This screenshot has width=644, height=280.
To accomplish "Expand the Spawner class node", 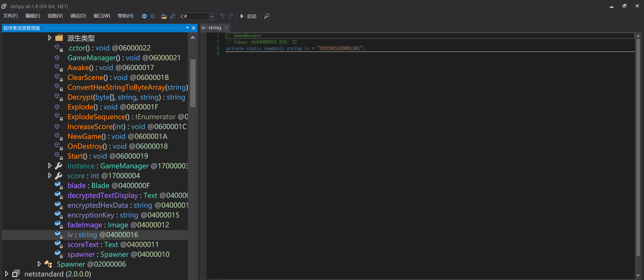I will 39,264.
